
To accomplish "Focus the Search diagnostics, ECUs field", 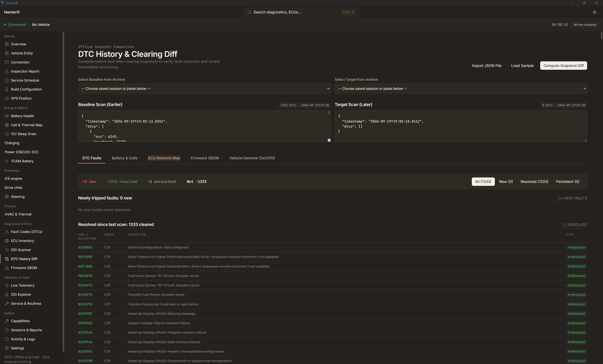I will click(301, 12).
